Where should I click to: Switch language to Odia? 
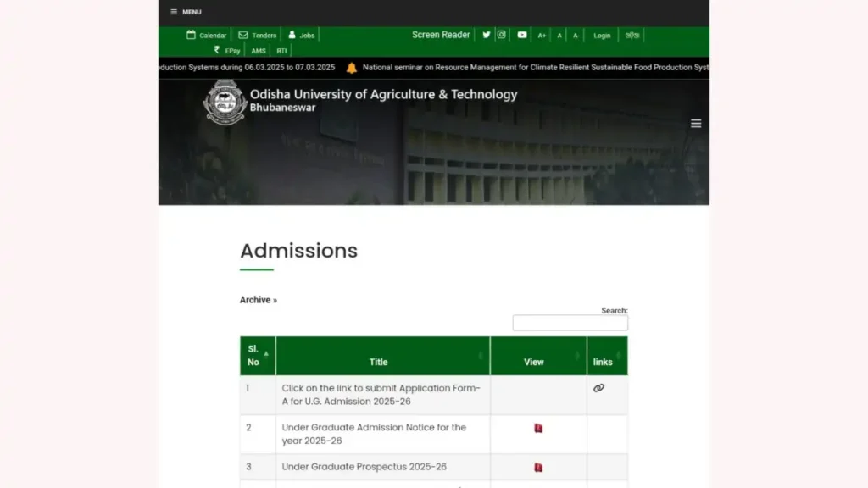click(632, 35)
